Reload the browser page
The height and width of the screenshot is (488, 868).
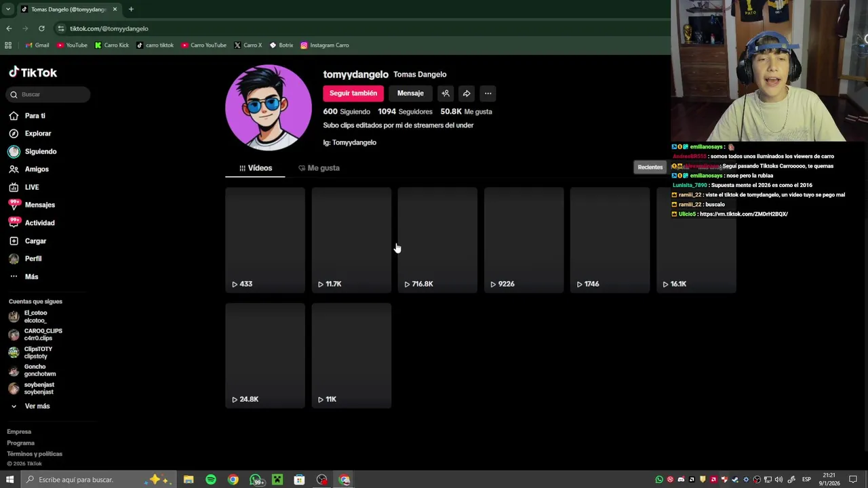tap(41, 28)
